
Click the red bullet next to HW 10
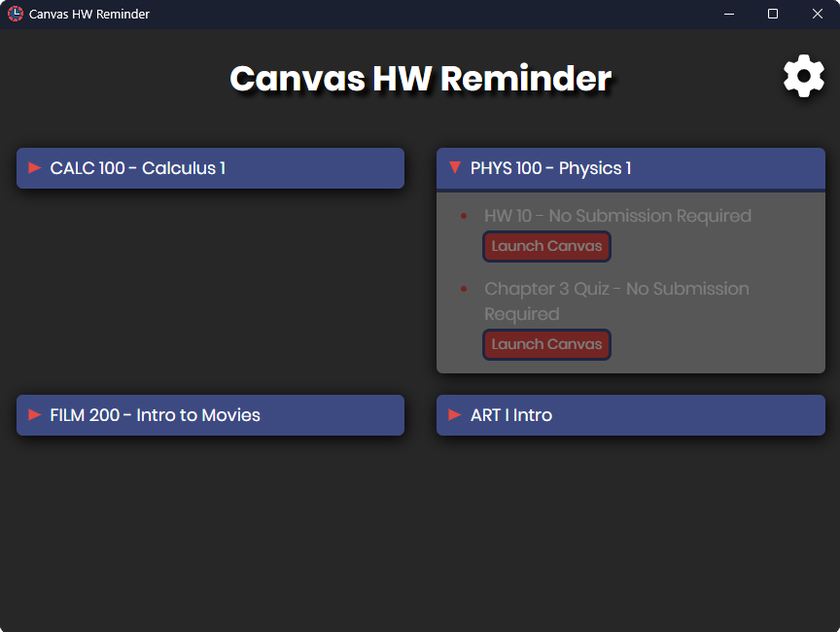464,216
